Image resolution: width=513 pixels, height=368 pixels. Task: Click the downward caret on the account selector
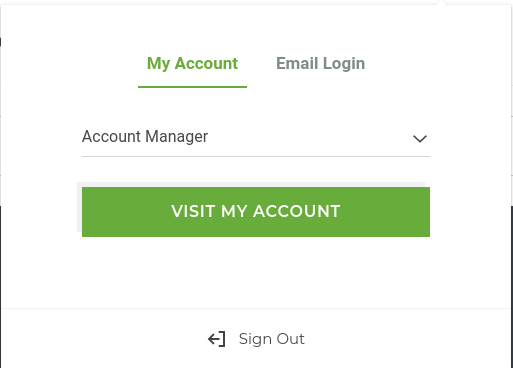pos(420,138)
